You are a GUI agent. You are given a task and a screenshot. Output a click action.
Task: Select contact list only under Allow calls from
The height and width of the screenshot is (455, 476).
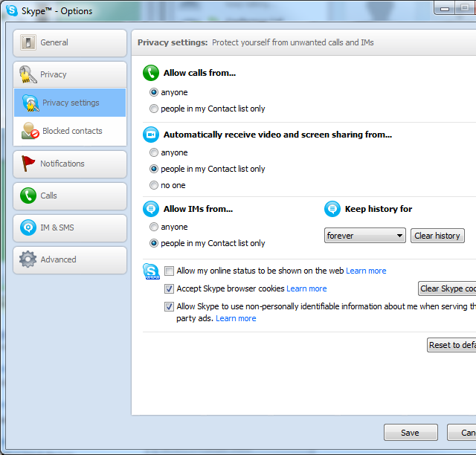154,109
